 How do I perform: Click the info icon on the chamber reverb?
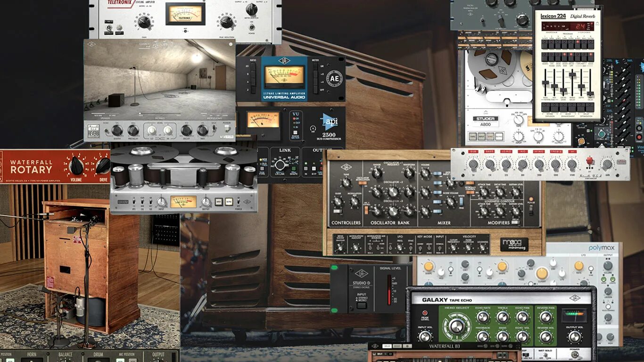(x=231, y=44)
